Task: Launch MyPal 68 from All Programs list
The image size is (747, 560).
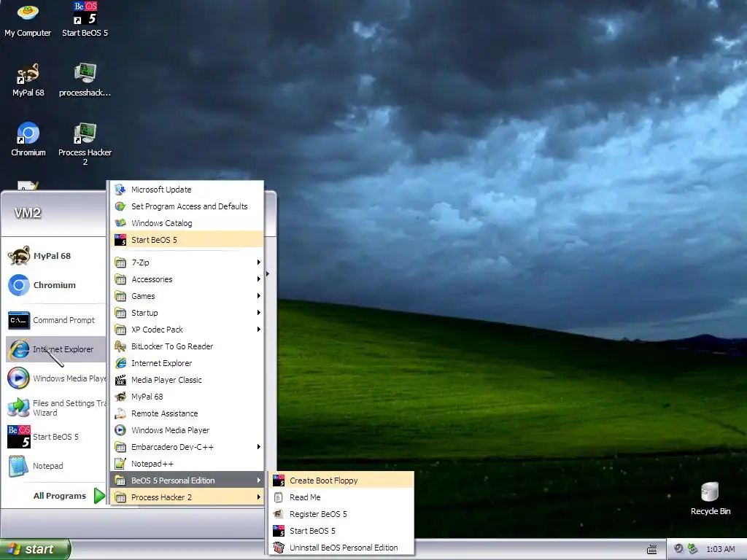Action: (187, 396)
